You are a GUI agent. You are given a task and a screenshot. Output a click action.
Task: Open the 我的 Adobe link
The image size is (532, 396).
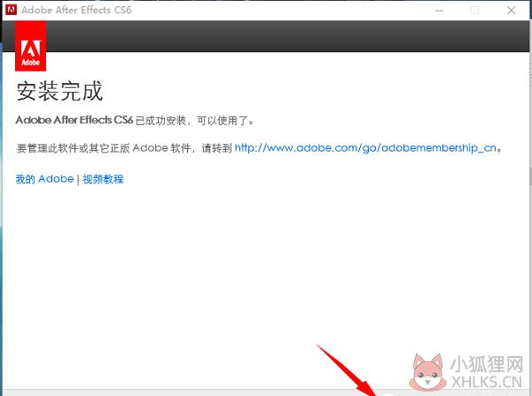coord(44,179)
